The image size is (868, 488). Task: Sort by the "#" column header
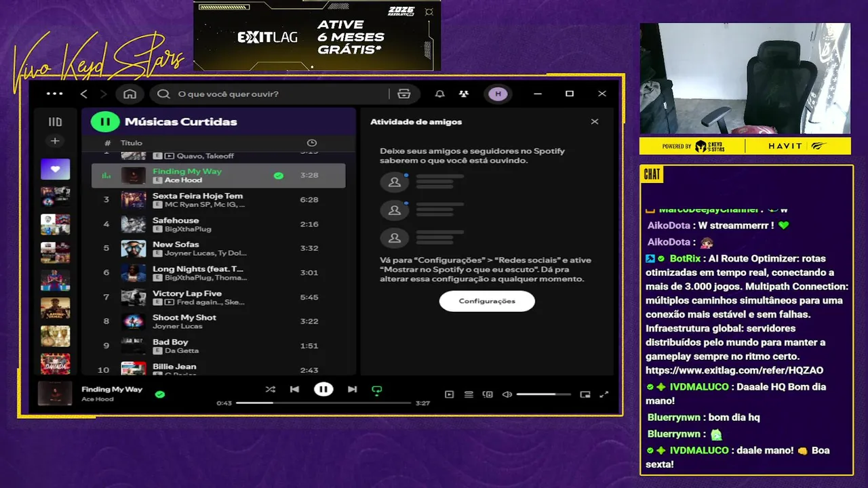click(107, 143)
